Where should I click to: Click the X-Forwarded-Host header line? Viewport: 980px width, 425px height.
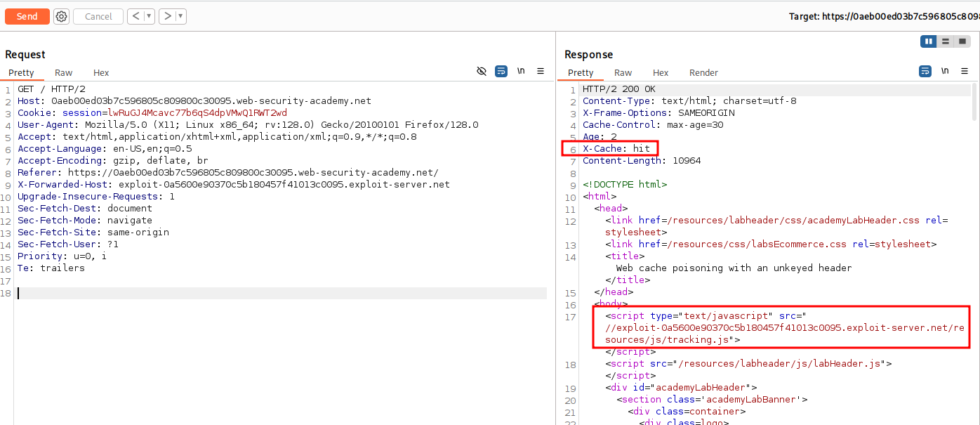click(234, 185)
